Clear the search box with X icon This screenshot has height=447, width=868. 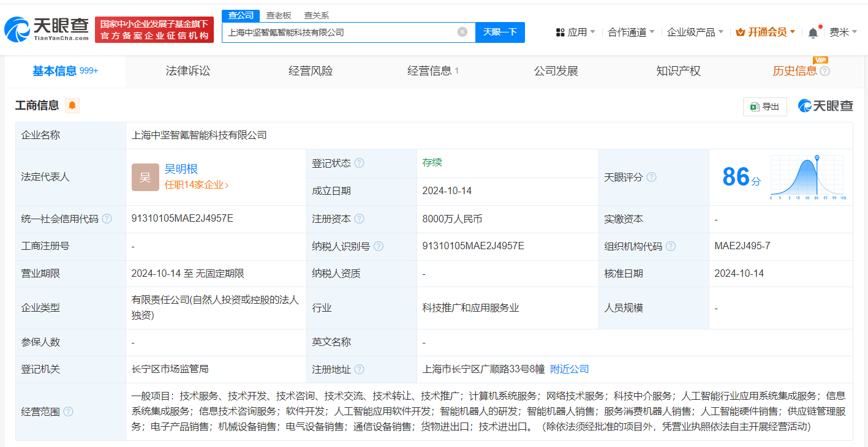click(x=462, y=32)
